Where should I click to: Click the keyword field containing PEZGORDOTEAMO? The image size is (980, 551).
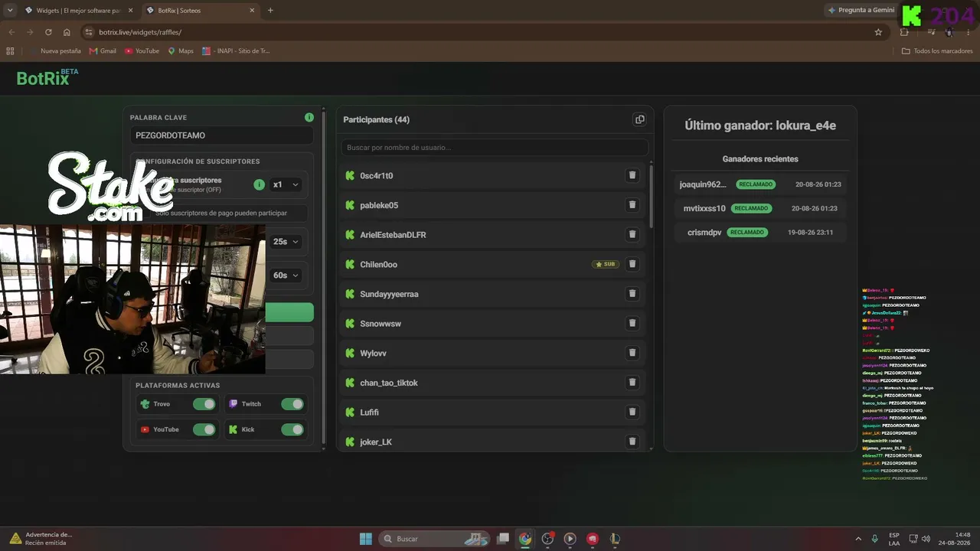221,135
